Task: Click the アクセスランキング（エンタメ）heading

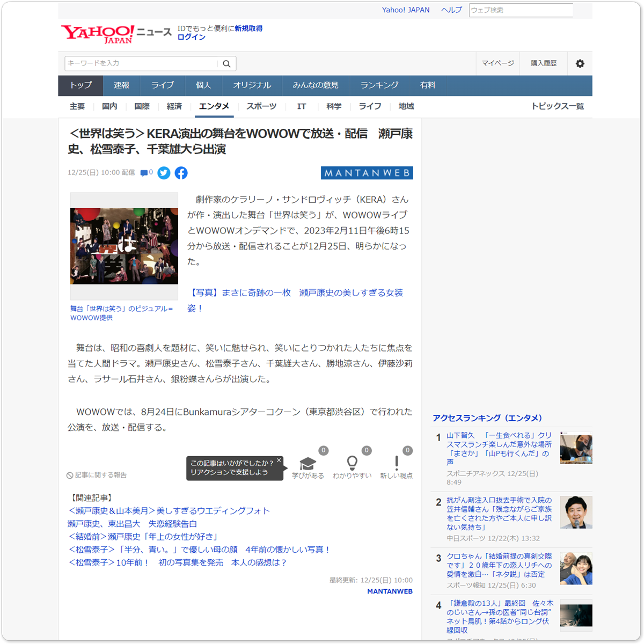Action: point(487,418)
